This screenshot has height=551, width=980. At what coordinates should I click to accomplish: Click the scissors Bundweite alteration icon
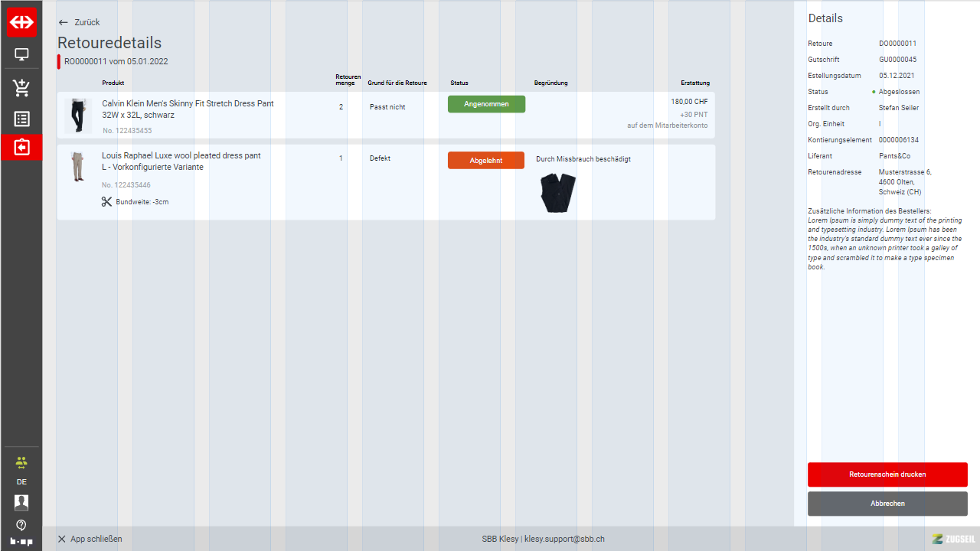(106, 202)
